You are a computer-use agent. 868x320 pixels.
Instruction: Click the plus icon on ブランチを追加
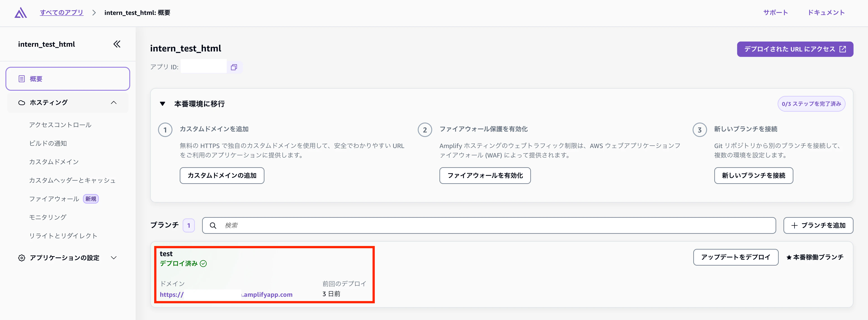pos(795,225)
